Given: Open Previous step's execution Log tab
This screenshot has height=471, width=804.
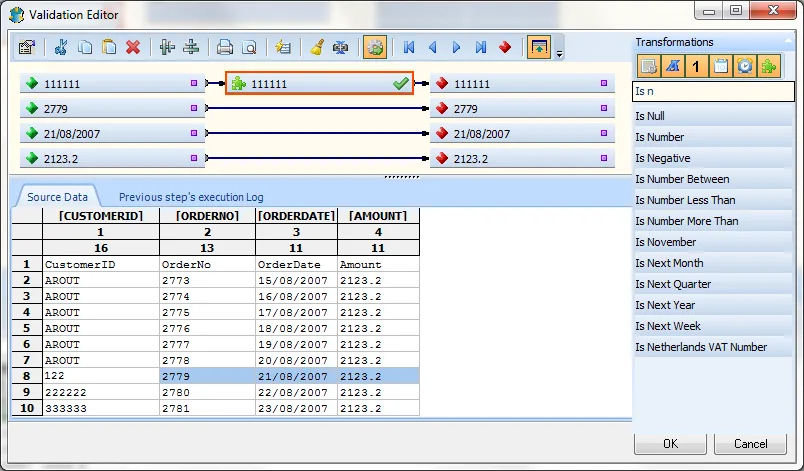Looking at the screenshot, I should click(x=191, y=197).
